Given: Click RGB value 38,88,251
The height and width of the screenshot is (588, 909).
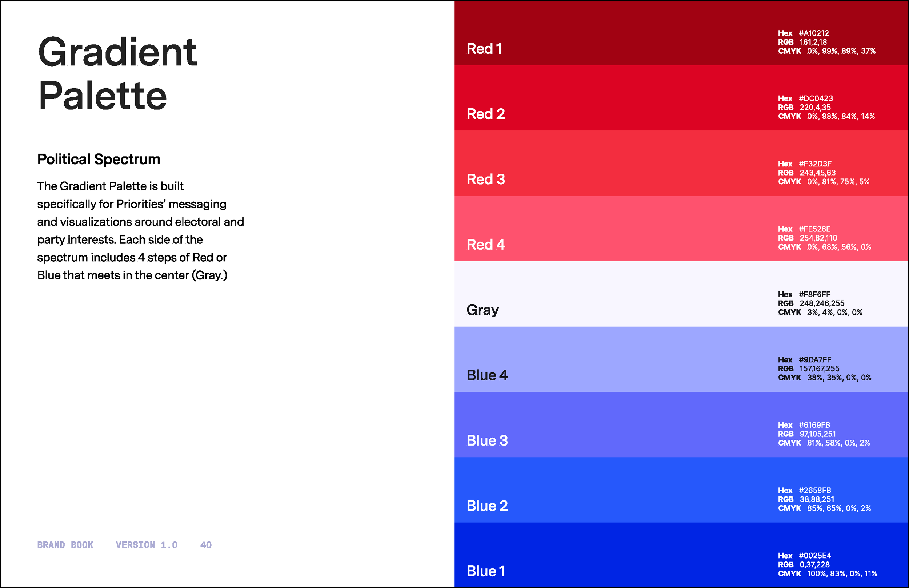Looking at the screenshot, I should pyautogui.click(x=817, y=499).
